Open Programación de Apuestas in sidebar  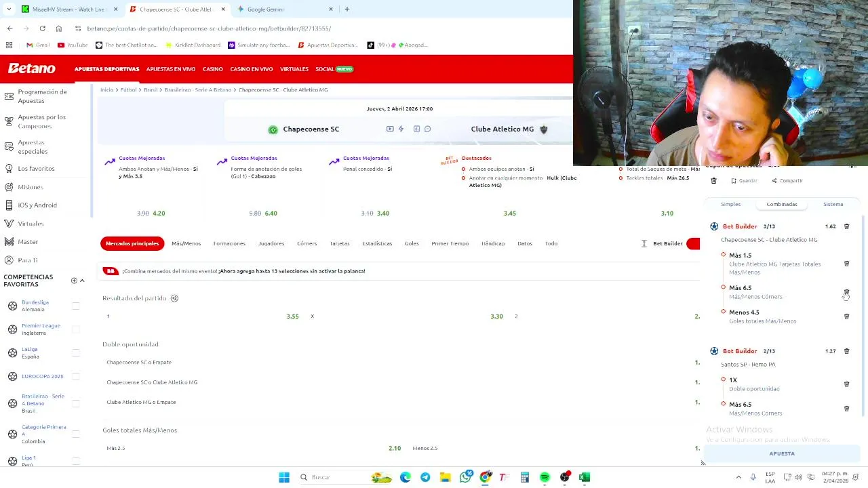43,96
